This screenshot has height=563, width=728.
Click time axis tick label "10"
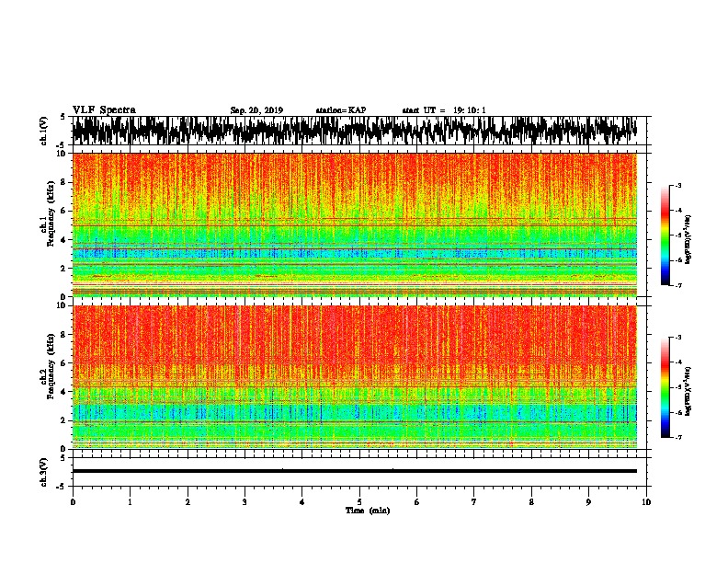coord(646,502)
